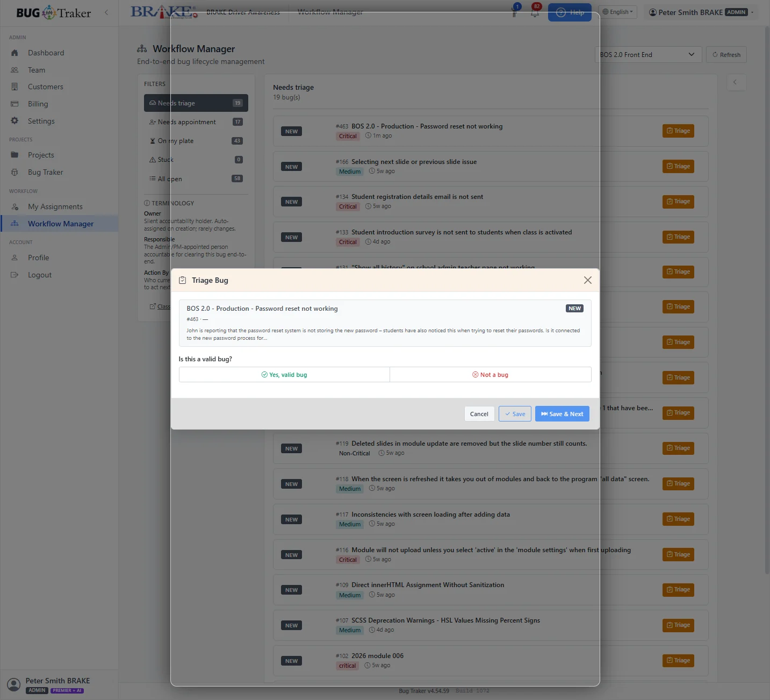Cancel the Triage Bug dialog
Image resolution: width=770 pixels, height=700 pixels.
point(479,414)
